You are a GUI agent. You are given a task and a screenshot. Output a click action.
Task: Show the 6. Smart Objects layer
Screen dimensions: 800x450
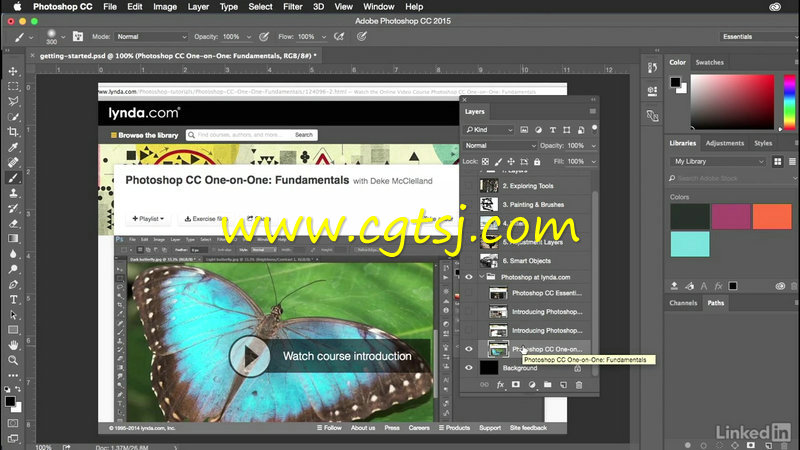tap(468, 261)
